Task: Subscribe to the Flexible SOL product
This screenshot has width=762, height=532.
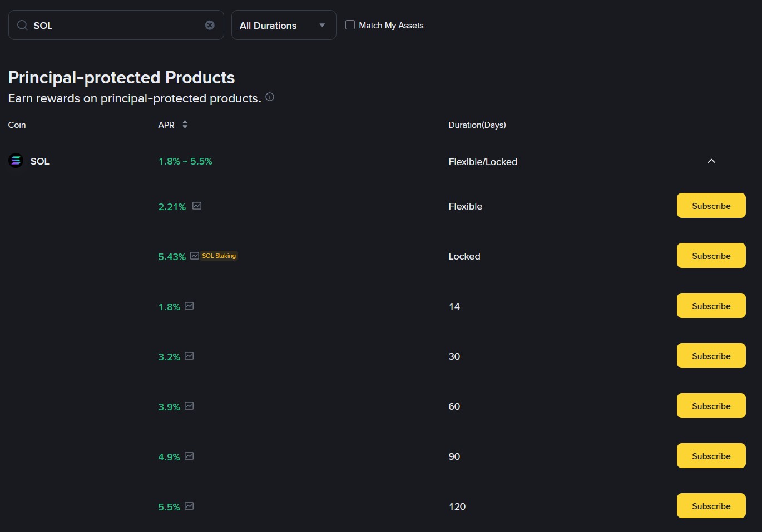Action: click(711, 206)
